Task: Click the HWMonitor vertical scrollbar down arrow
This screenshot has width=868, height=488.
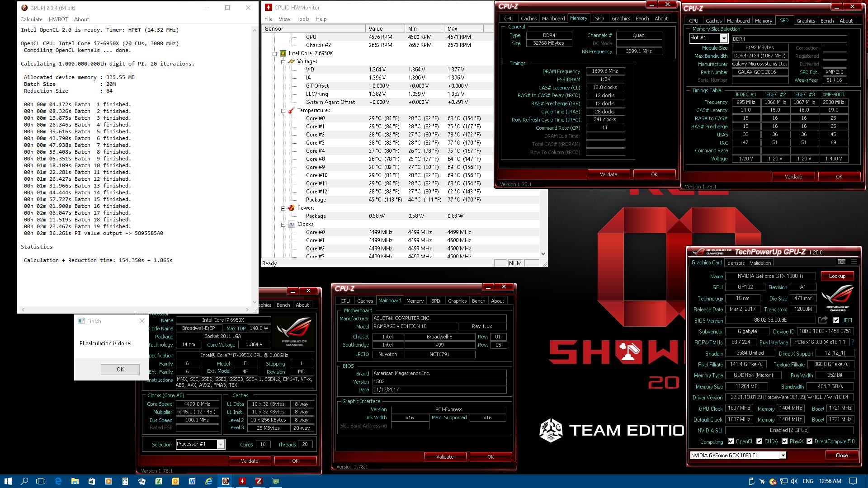Action: [x=543, y=254]
